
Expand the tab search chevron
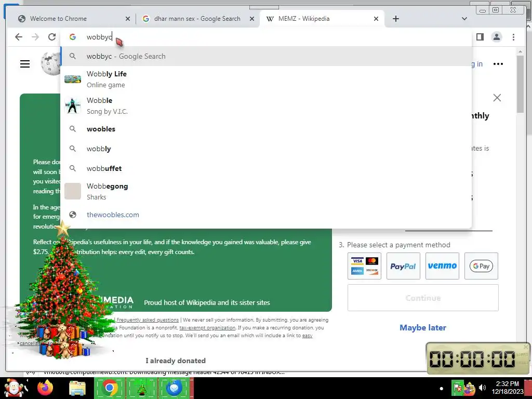(x=464, y=19)
